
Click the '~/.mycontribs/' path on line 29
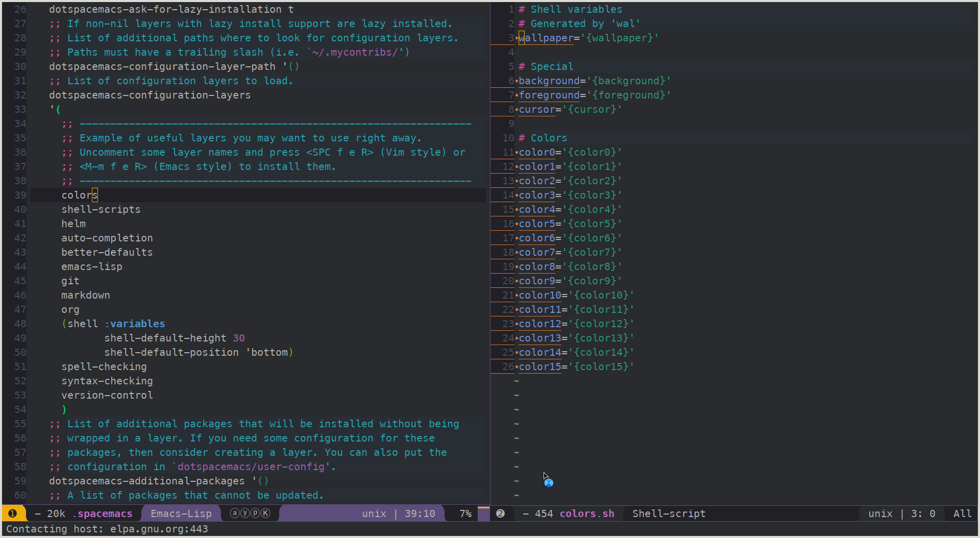point(355,52)
